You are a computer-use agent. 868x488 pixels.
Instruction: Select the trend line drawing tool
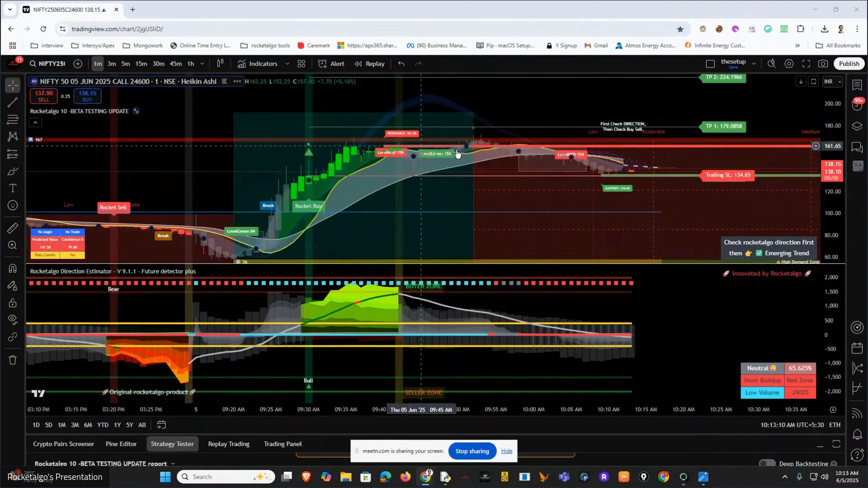13,103
